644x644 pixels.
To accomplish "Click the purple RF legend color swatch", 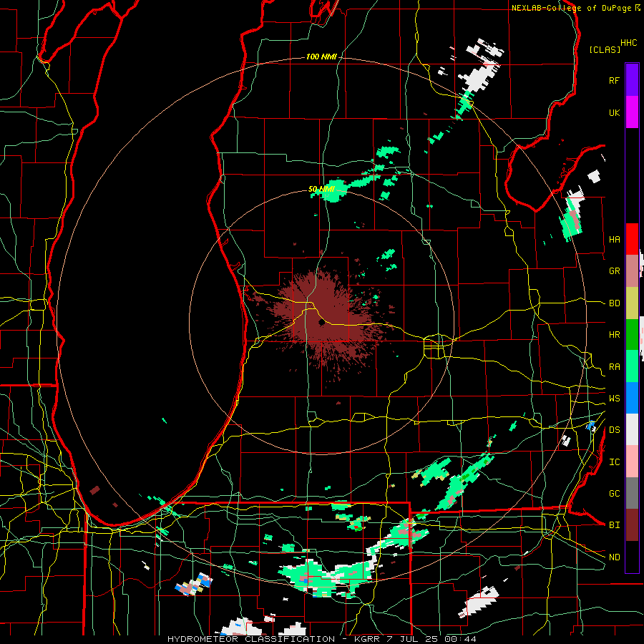I will (632, 80).
